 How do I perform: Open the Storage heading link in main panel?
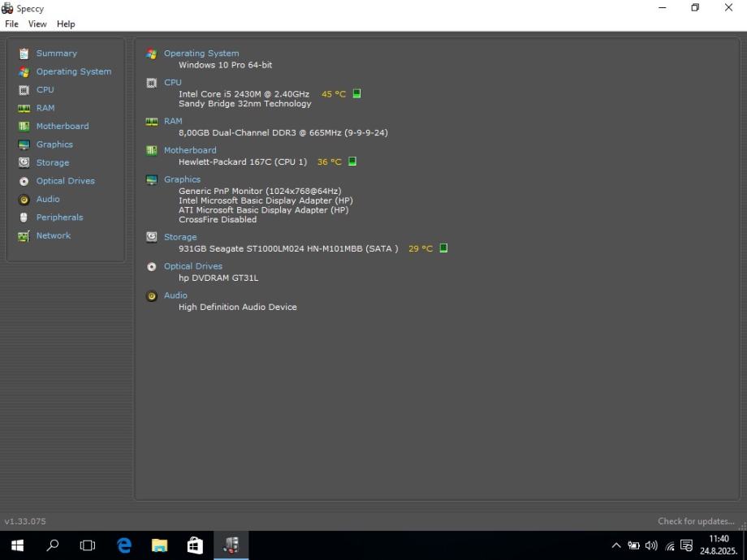coord(180,237)
